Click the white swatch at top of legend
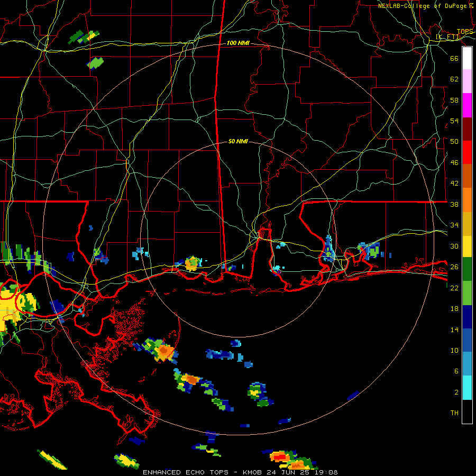Viewport: 476px width, 476px height. coord(467,58)
